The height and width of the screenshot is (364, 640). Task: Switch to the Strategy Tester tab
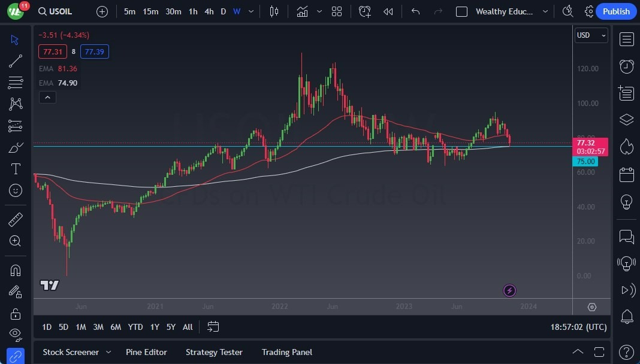[214, 352]
